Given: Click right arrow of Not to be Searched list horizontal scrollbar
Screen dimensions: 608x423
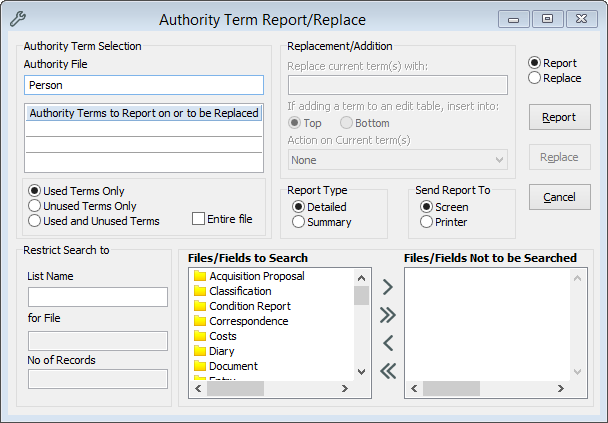Looking at the screenshot, I should coord(561,388).
